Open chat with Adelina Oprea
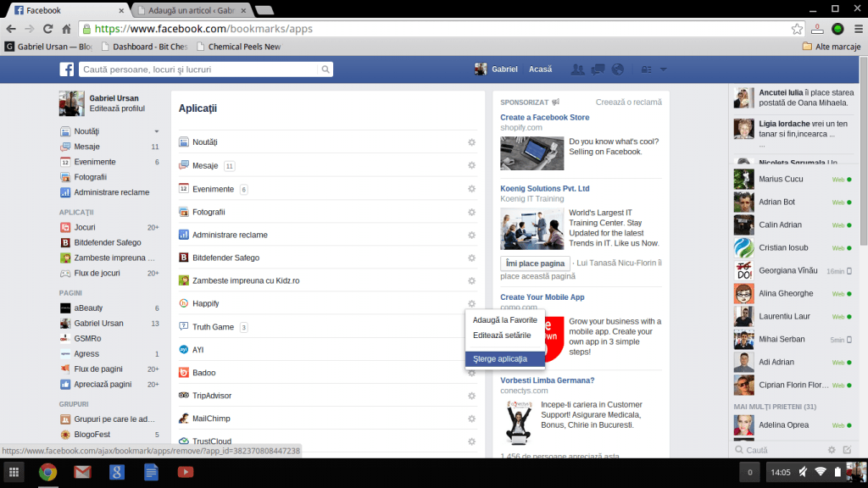This screenshot has height=488, width=868. point(793,425)
